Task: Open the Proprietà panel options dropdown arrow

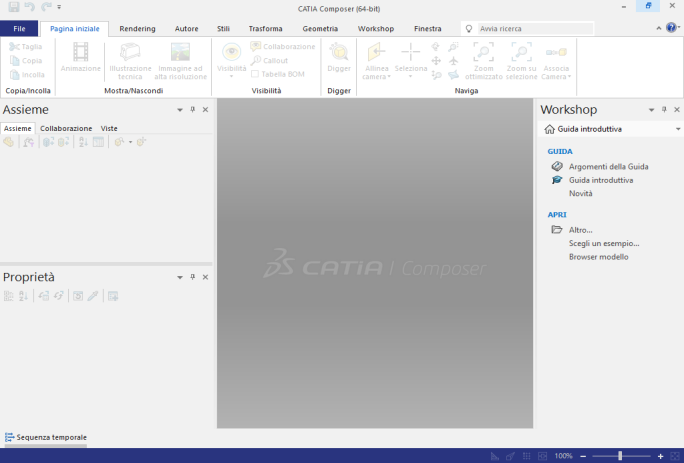Action: (x=180, y=278)
